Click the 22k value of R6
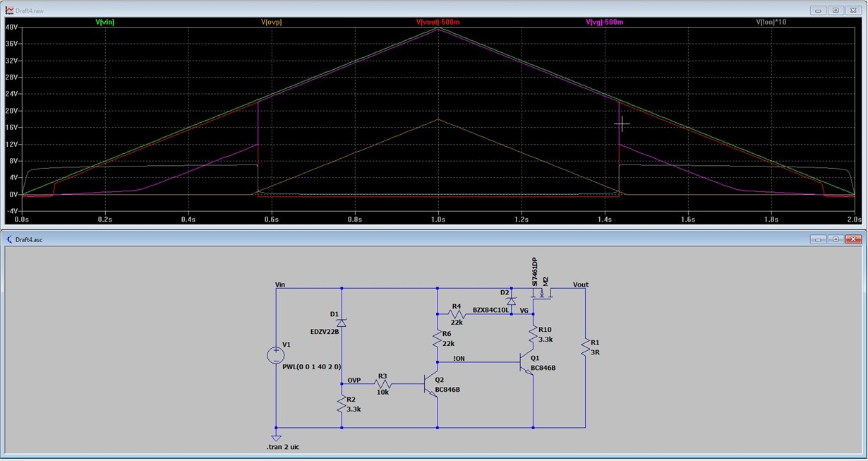 (x=450, y=343)
